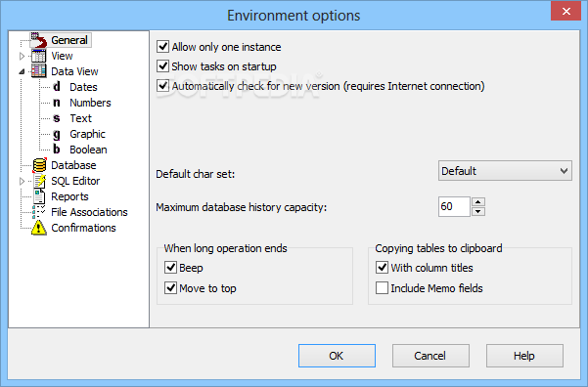Increase maximum database history capacity
This screenshot has height=387, width=588.
click(x=477, y=202)
